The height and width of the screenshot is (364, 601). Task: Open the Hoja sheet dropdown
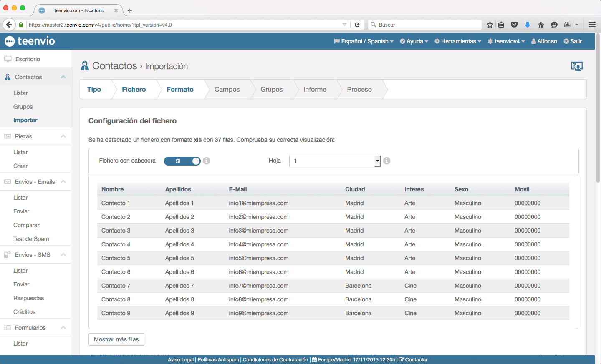click(x=335, y=161)
